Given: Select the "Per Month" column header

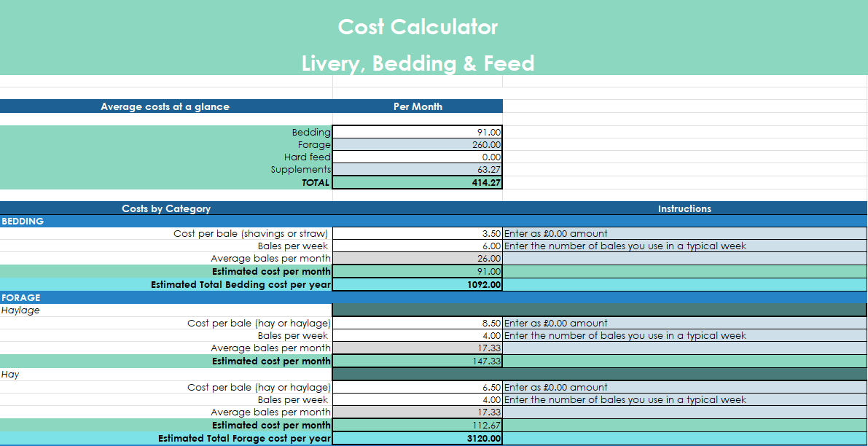Looking at the screenshot, I should coord(418,106).
